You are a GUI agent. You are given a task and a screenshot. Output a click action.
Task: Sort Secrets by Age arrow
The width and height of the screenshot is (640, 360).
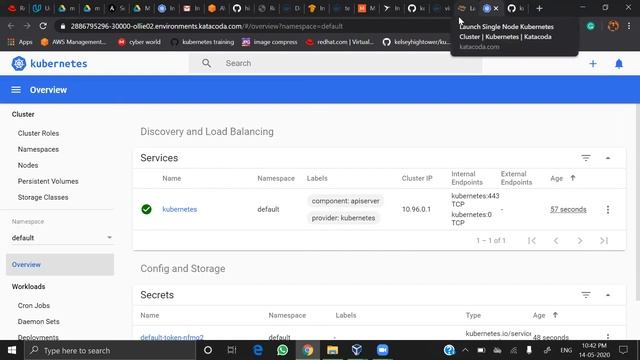(555, 315)
